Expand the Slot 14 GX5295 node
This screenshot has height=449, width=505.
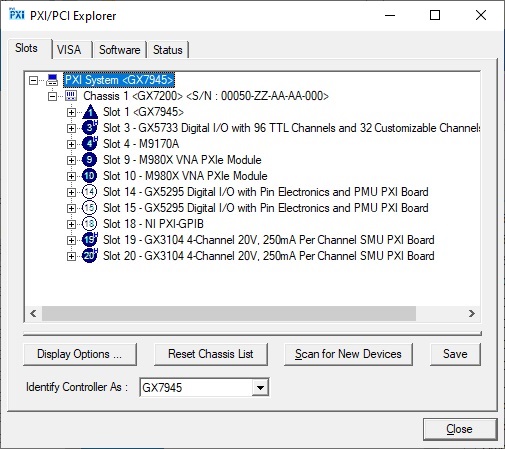pyautogui.click(x=71, y=192)
